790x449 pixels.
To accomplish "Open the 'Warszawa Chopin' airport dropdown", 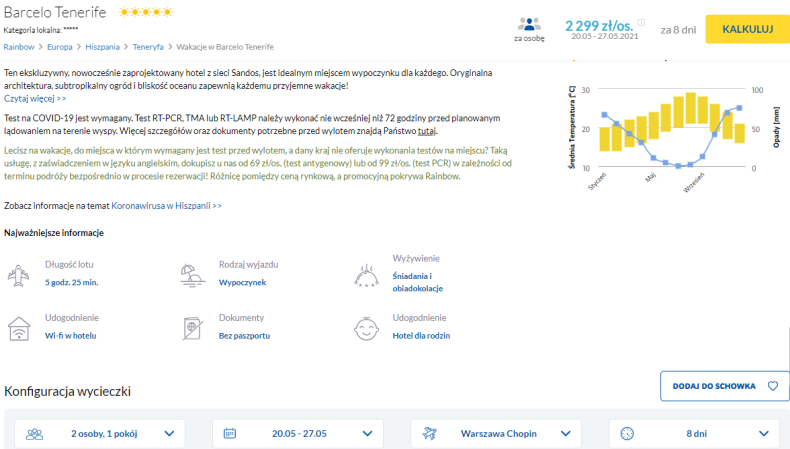I will [496, 433].
